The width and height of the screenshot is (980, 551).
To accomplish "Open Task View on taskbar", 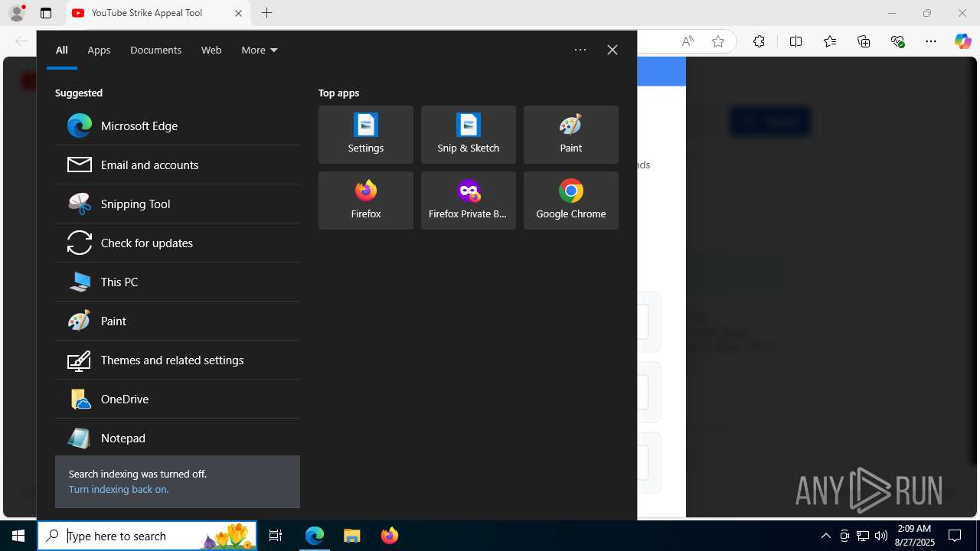I will click(276, 536).
